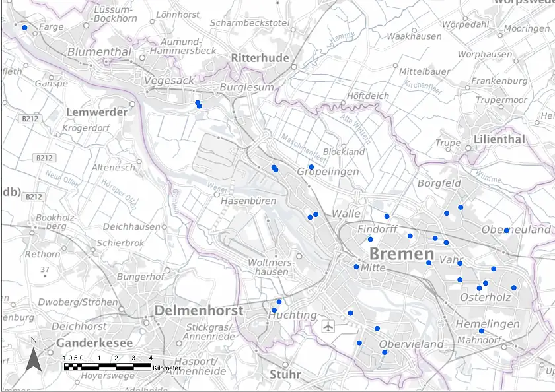Select the blue marker near Hemelingen

[482, 330]
